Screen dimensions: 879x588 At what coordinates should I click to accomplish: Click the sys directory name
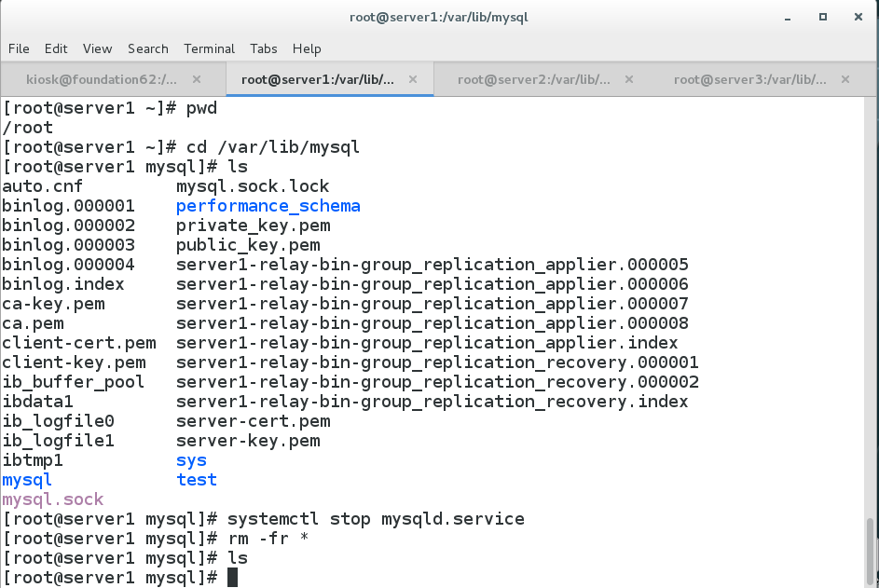pos(191,460)
